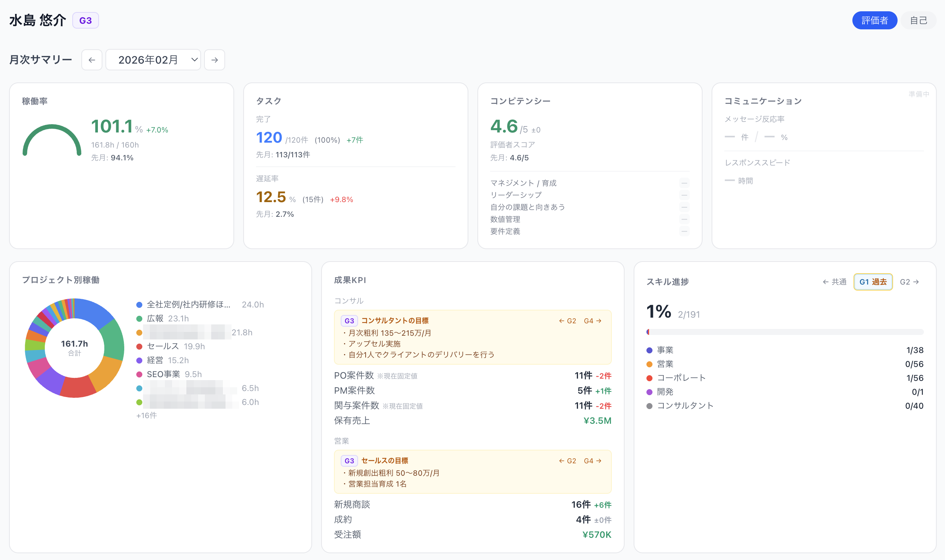
Task: Go to ← 共通 skill tab
Action: coord(834,282)
